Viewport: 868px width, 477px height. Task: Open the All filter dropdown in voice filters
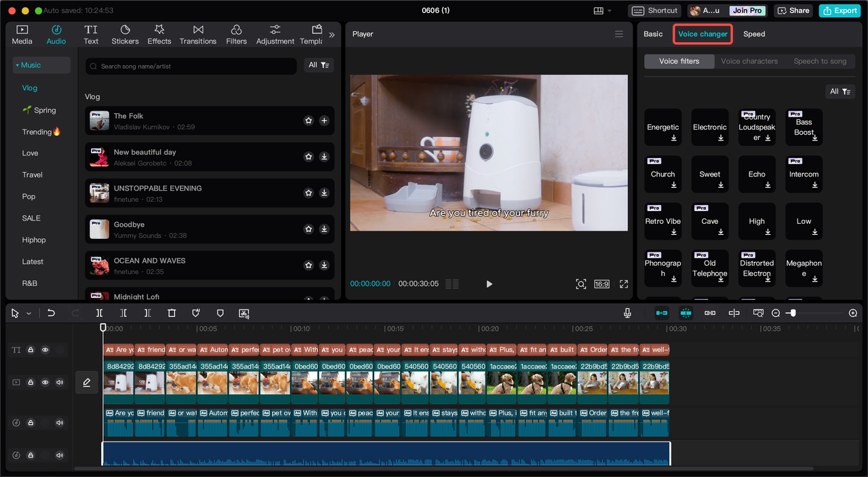[x=840, y=92]
